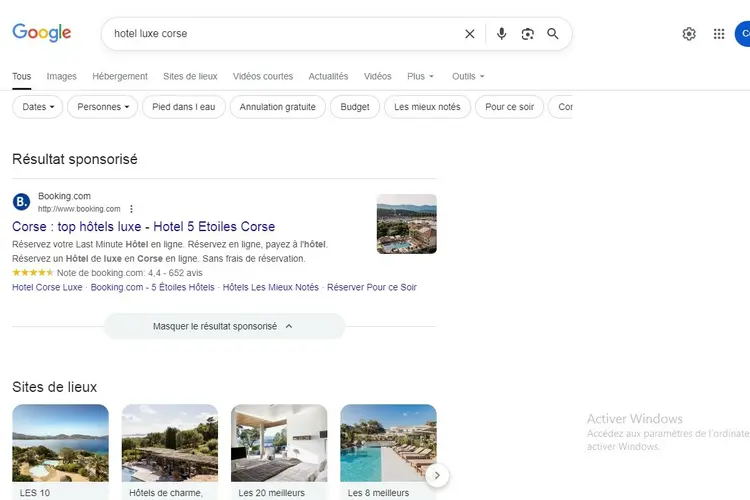Switch to the Images tab

(x=61, y=76)
